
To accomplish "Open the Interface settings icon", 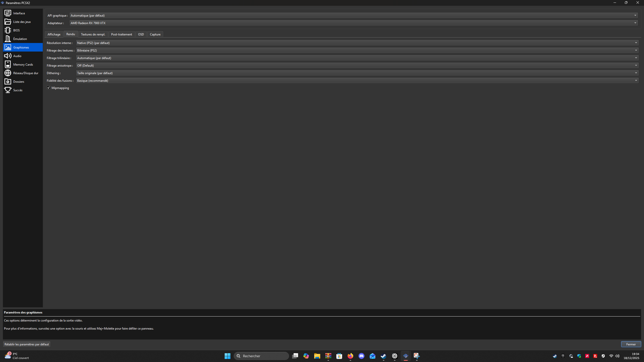I will pyautogui.click(x=8, y=13).
